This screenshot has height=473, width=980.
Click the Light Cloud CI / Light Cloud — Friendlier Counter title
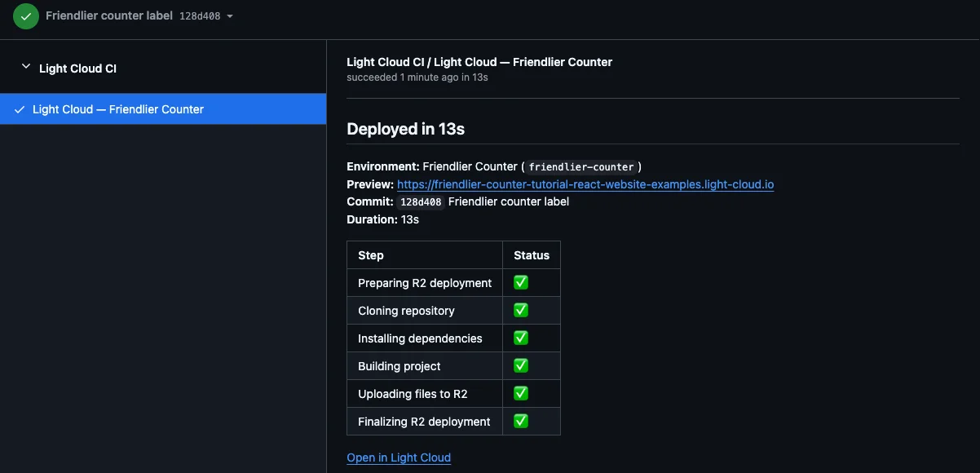(x=479, y=62)
